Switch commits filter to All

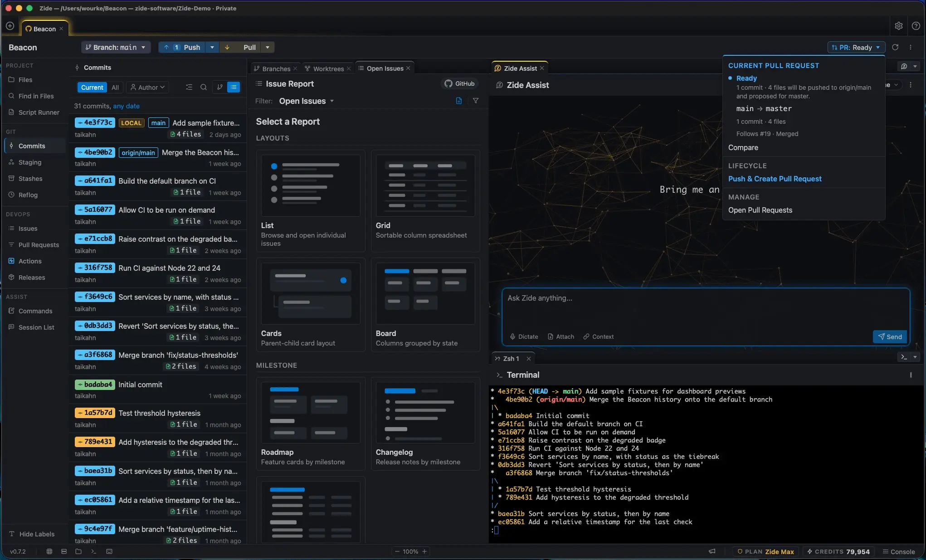[115, 87]
